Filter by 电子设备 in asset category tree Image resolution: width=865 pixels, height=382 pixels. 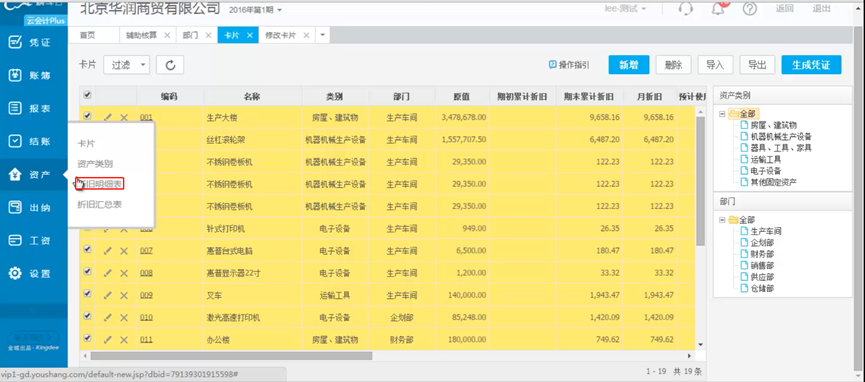(766, 171)
